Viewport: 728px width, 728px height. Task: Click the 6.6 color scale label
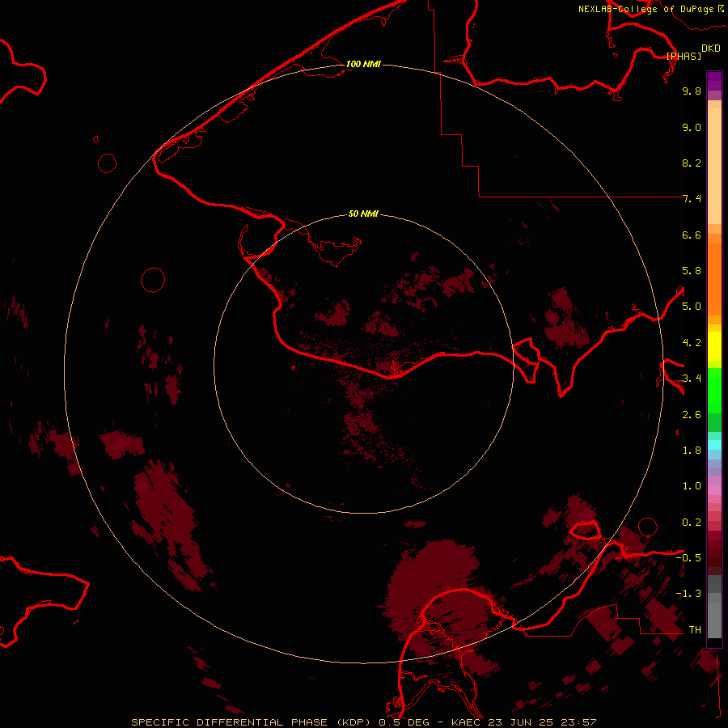click(x=692, y=235)
